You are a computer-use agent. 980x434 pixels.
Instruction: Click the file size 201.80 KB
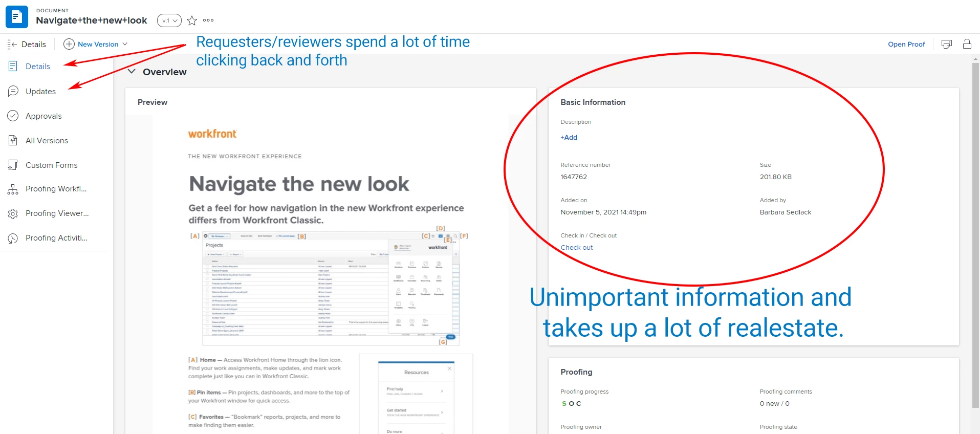click(x=775, y=177)
